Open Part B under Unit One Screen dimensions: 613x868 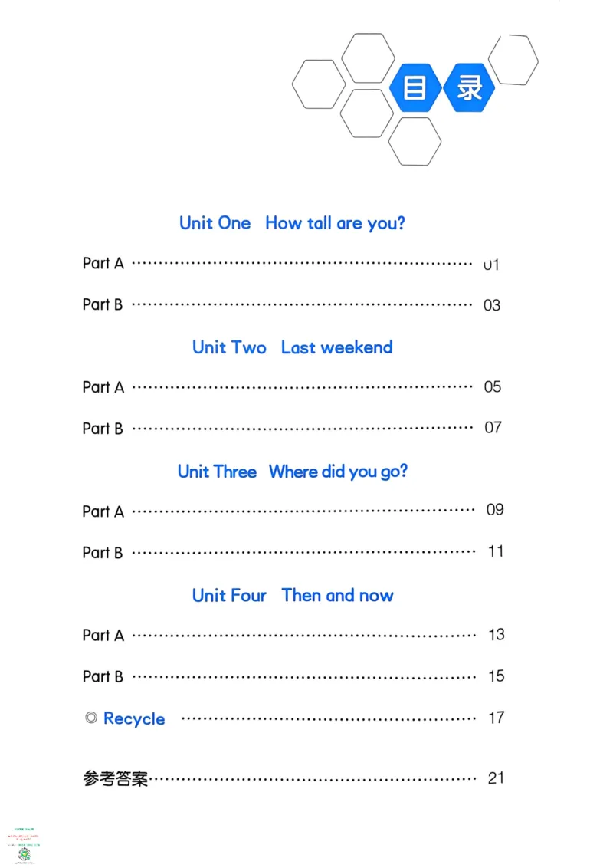[103, 304]
